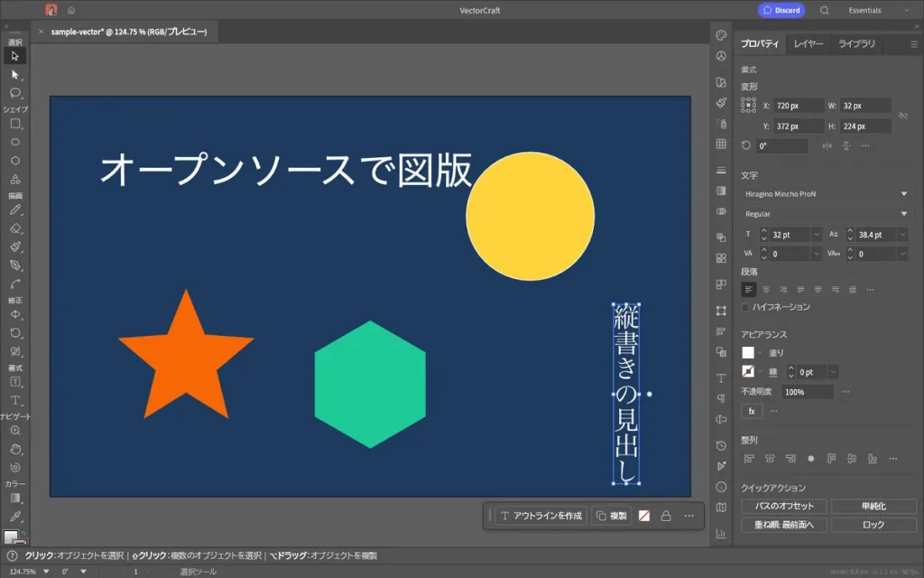The width and height of the screenshot is (924, 578).
Task: Click the 複製 button
Action: [x=611, y=516]
